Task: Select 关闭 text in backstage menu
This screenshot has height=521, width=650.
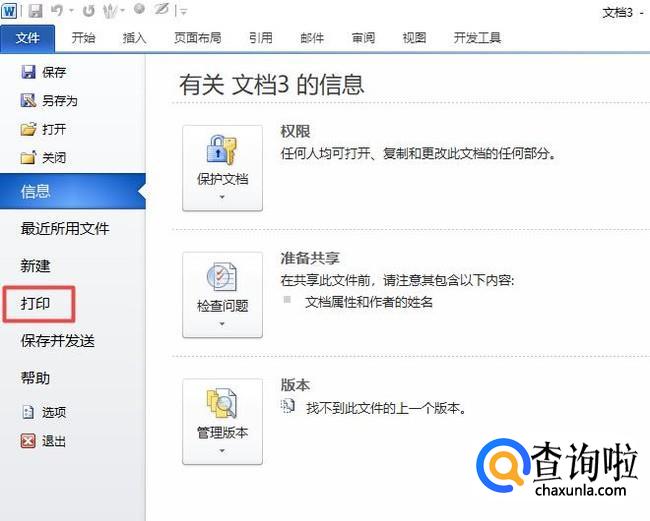Action: tap(54, 158)
